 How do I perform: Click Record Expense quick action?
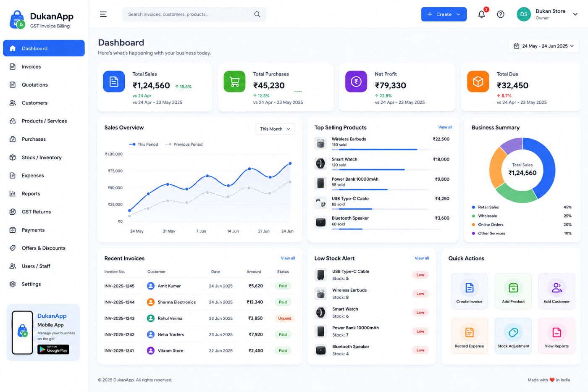tap(470, 336)
